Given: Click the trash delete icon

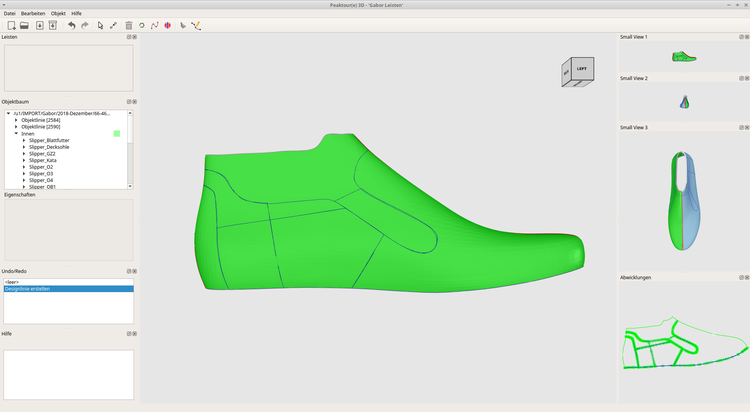Looking at the screenshot, I should click(x=129, y=25).
